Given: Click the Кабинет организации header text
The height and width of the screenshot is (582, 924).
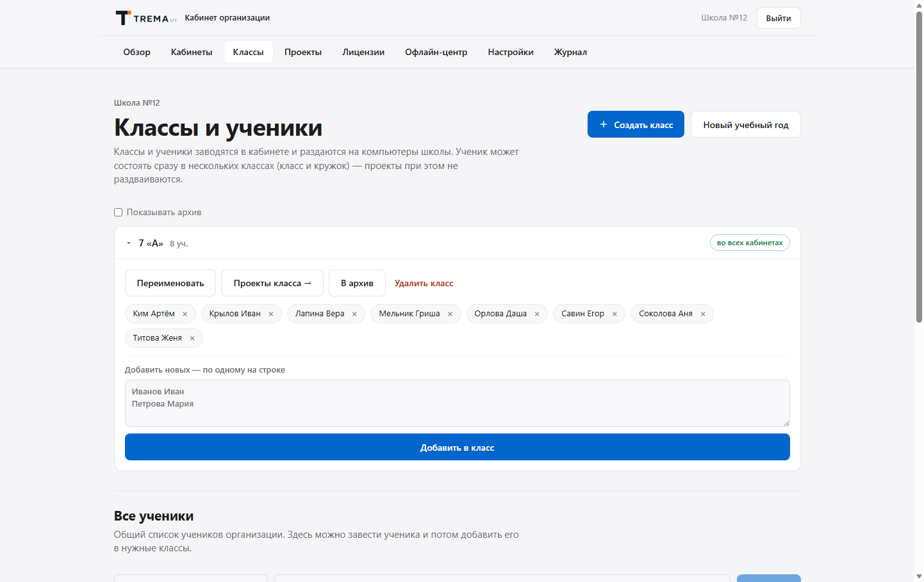Looking at the screenshot, I should pyautogui.click(x=227, y=18).
